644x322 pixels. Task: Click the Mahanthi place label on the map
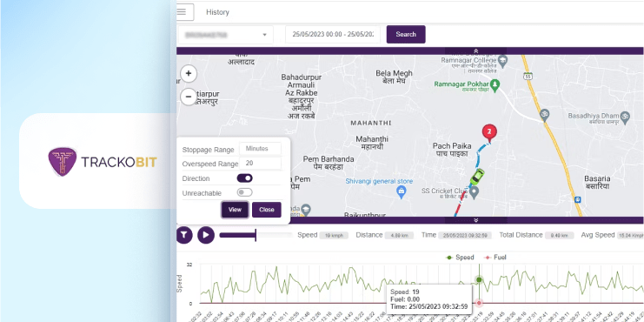pyautogui.click(x=372, y=143)
